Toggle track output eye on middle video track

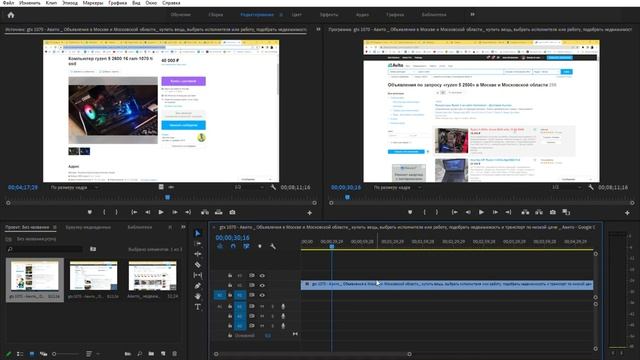click(262, 285)
